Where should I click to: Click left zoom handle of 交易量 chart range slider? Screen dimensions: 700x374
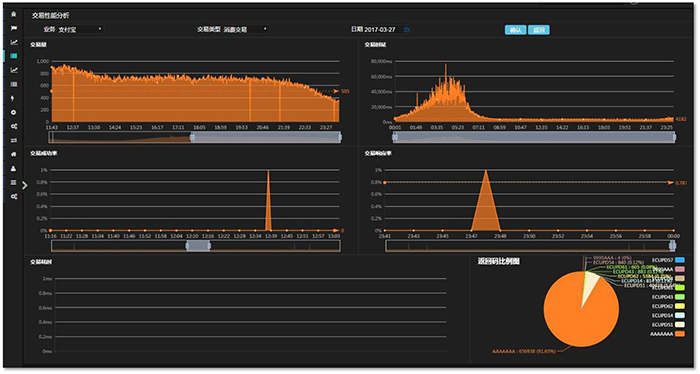pyautogui.click(x=192, y=137)
